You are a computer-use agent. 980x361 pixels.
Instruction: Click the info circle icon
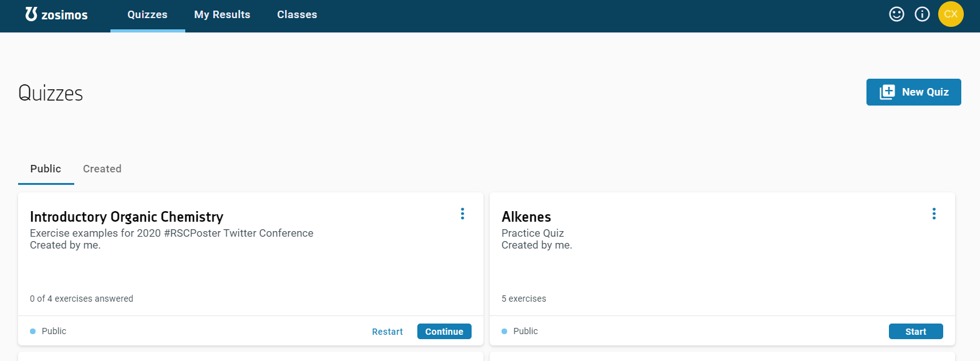[x=922, y=14]
